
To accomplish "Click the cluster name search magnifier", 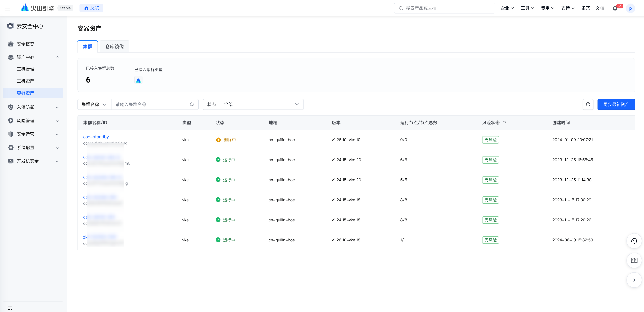I will point(192,104).
